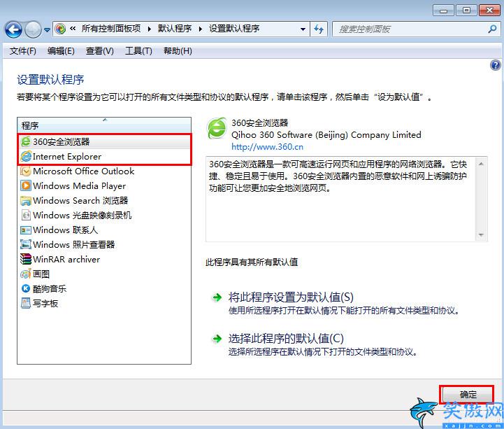Select Windows 照片查看器 in list
Viewport: 504px width, 429px height.
pyautogui.click(x=104, y=244)
